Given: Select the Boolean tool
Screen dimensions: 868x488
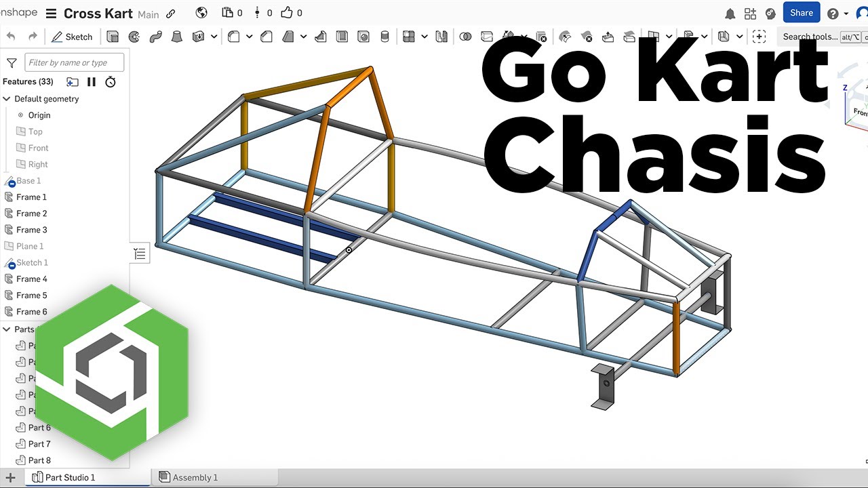Looking at the screenshot, I should [465, 37].
